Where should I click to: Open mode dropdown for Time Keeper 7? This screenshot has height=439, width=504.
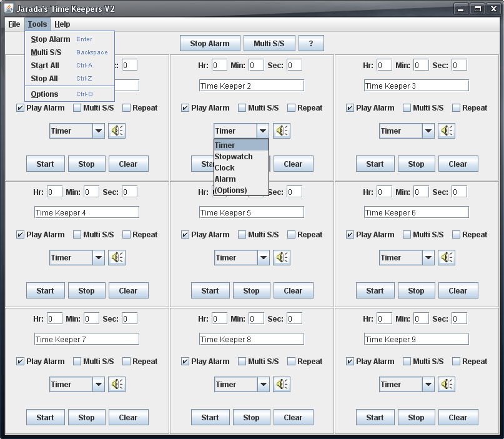tap(98, 384)
